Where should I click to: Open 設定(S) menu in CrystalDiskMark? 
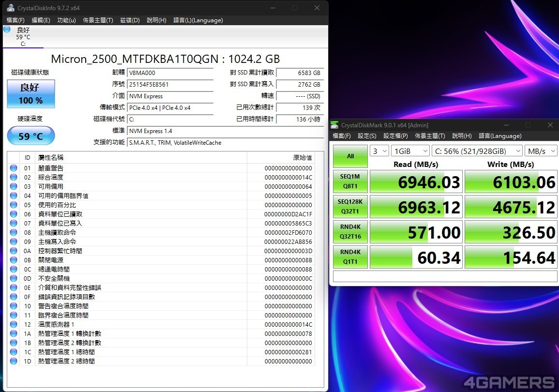(367, 136)
